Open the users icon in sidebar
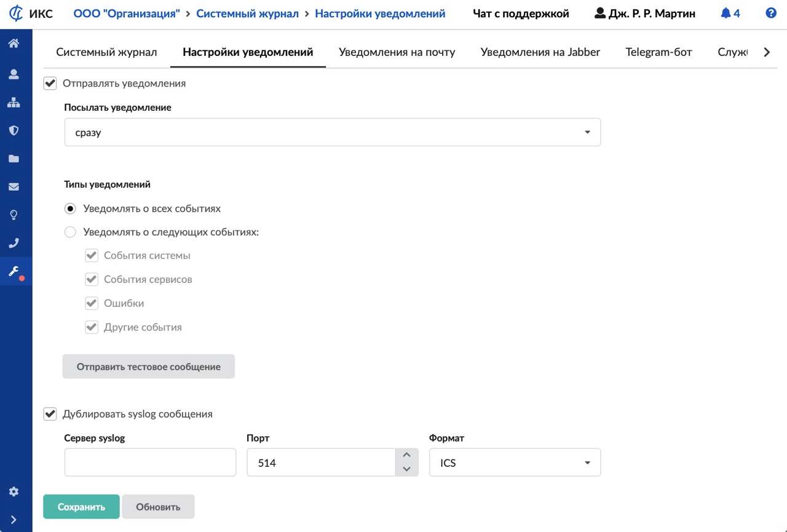The width and height of the screenshot is (787, 532). 14,74
